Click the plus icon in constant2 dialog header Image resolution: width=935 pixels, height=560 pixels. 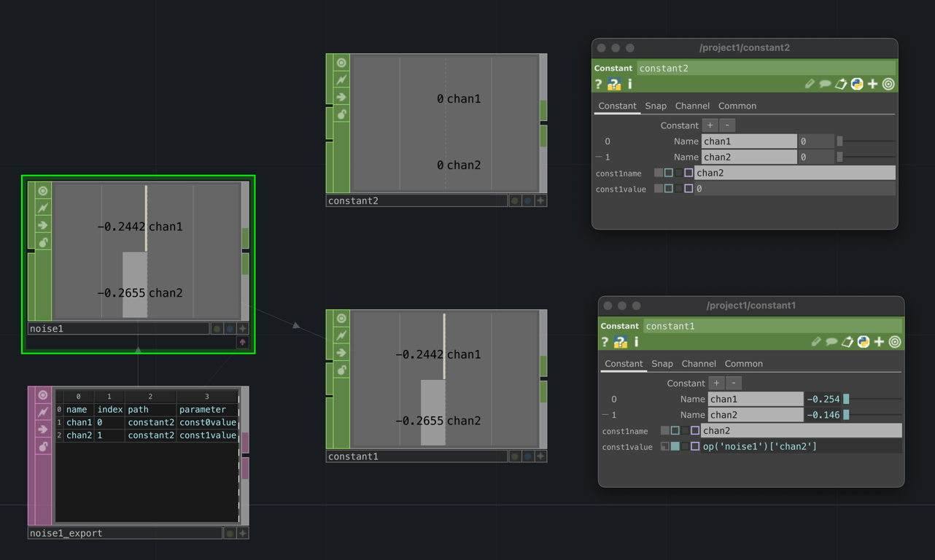873,85
